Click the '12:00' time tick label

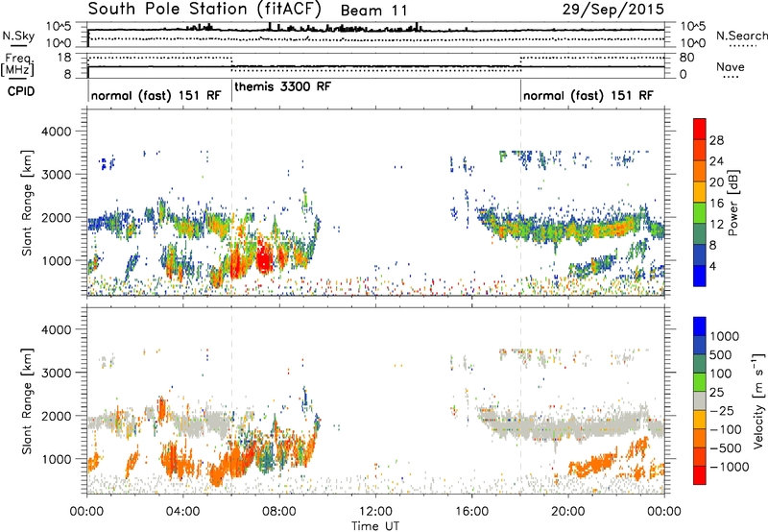click(x=375, y=512)
